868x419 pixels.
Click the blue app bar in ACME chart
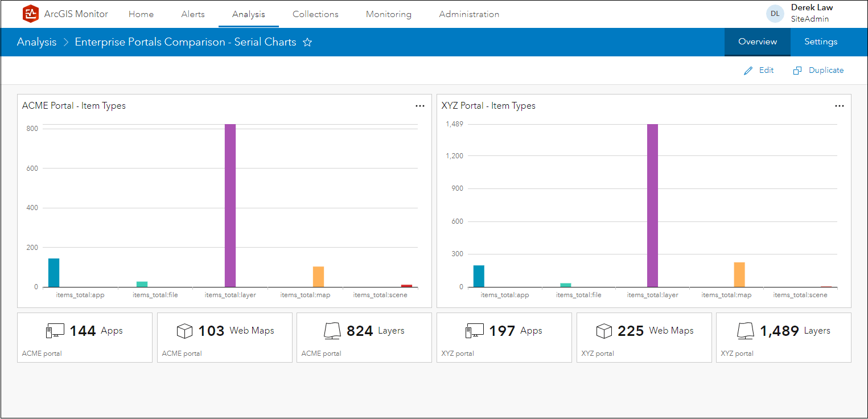click(x=54, y=273)
